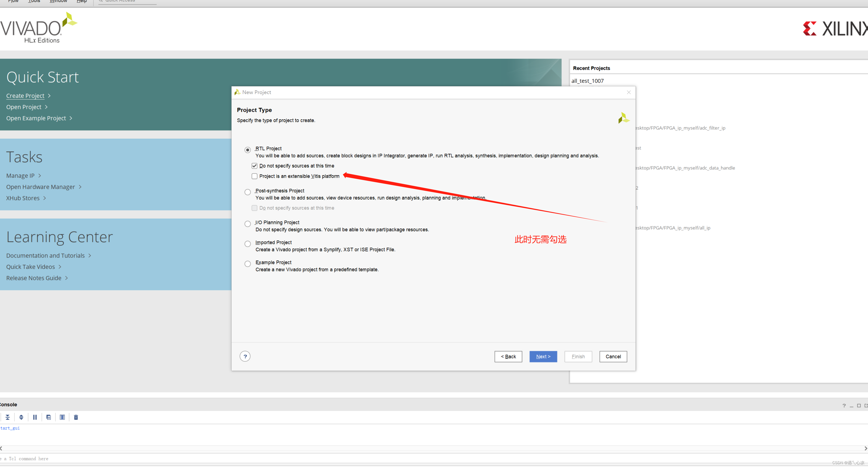Uncheck RTL 'Do not specify sources' checkbox
This screenshot has height=467, width=868.
click(254, 166)
